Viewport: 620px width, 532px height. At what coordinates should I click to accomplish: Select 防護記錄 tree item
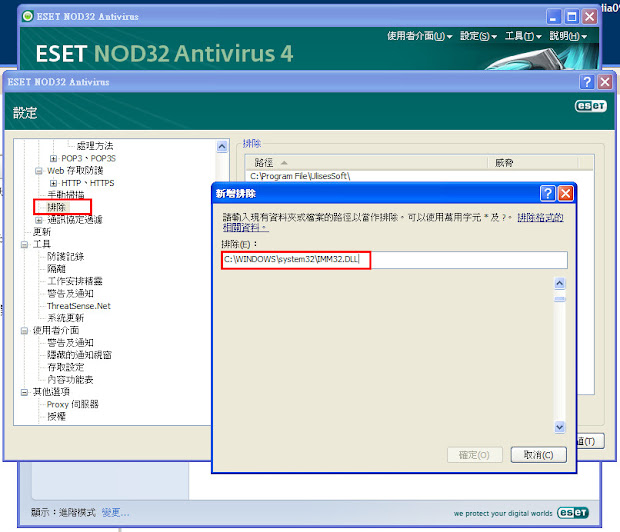pos(66,256)
